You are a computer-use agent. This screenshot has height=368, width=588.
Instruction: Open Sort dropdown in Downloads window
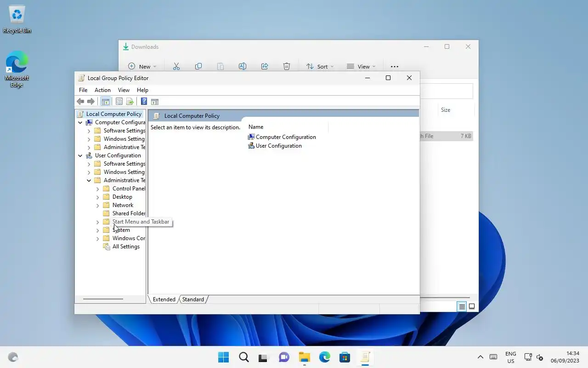(x=320, y=66)
